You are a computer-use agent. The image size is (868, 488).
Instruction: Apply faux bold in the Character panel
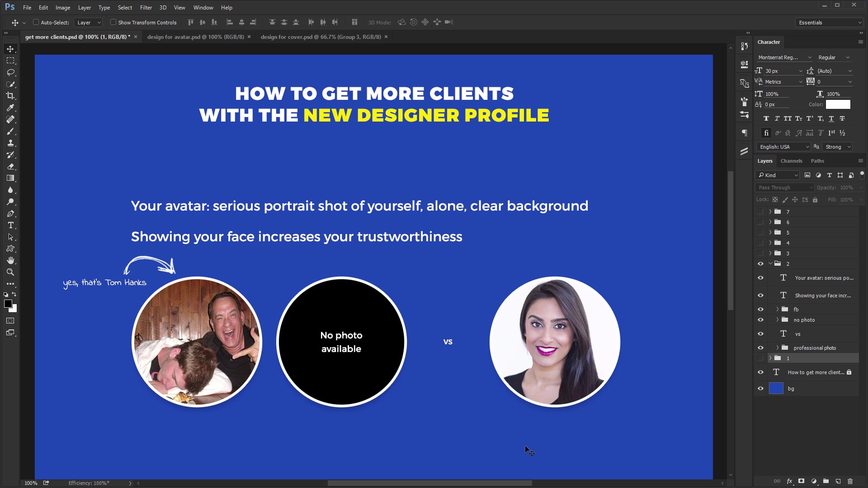766,118
